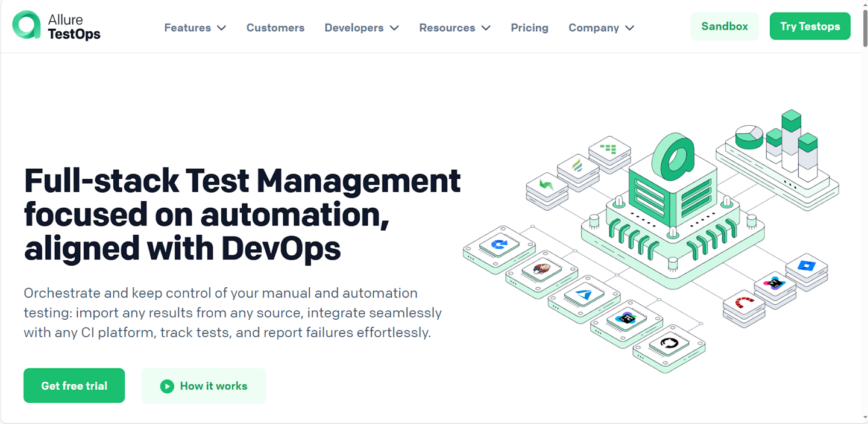Click the YouTrack YT tile icon

tap(775, 282)
